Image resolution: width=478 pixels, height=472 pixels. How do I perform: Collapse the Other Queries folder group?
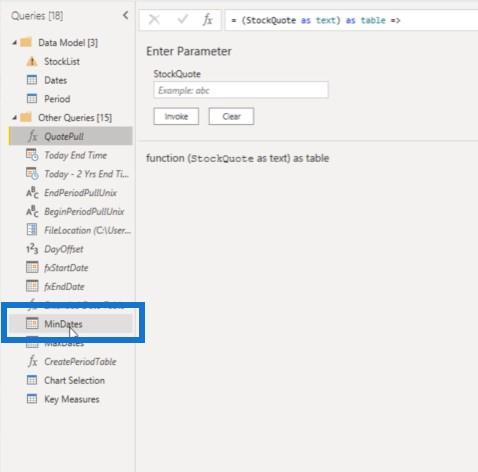tap(14, 118)
